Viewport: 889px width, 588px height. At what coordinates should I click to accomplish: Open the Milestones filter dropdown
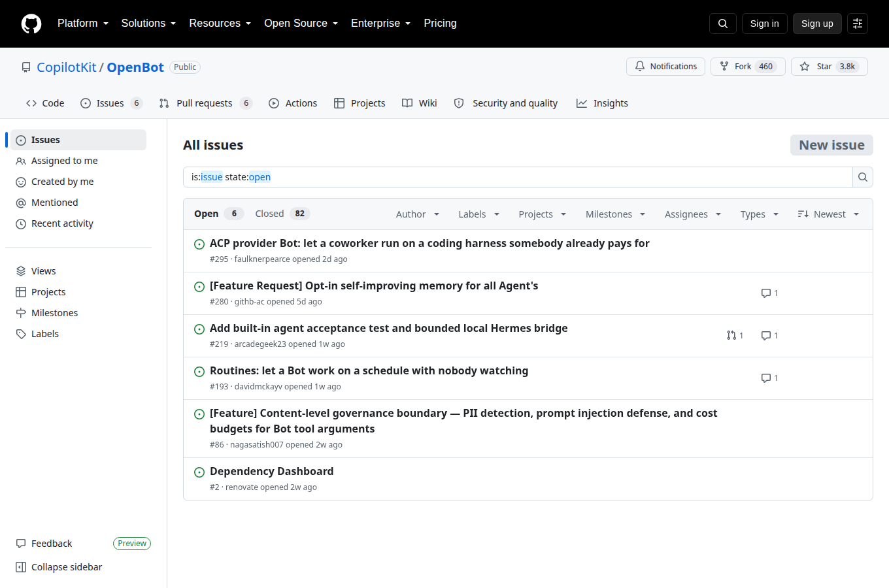click(616, 214)
